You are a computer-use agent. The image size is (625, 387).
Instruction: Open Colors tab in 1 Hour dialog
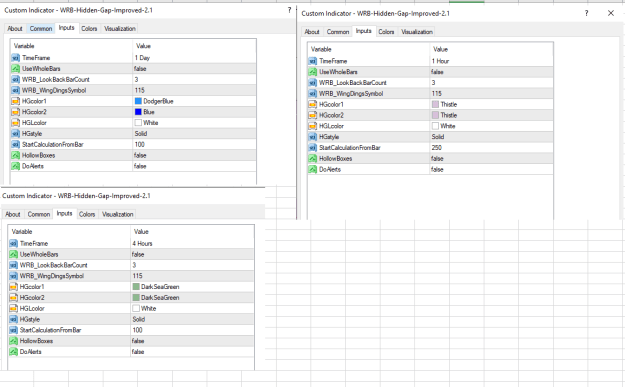(386, 32)
